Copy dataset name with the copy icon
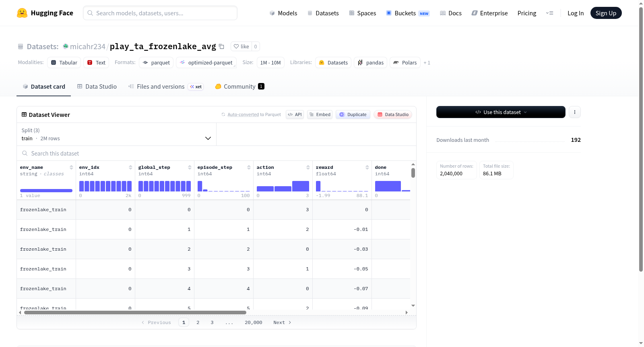 [x=221, y=46]
